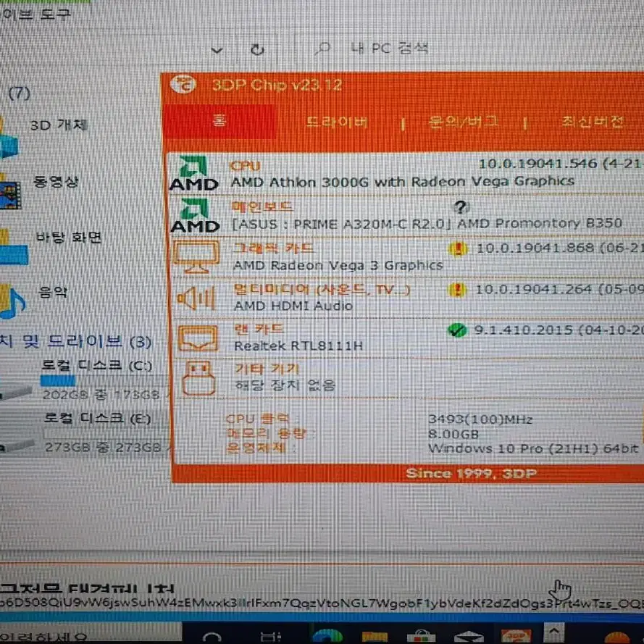Click the text AMD Athlon 3000G with Radeon Vega Graphics
Image resolution: width=644 pixels, height=644 pixels.
point(403,182)
